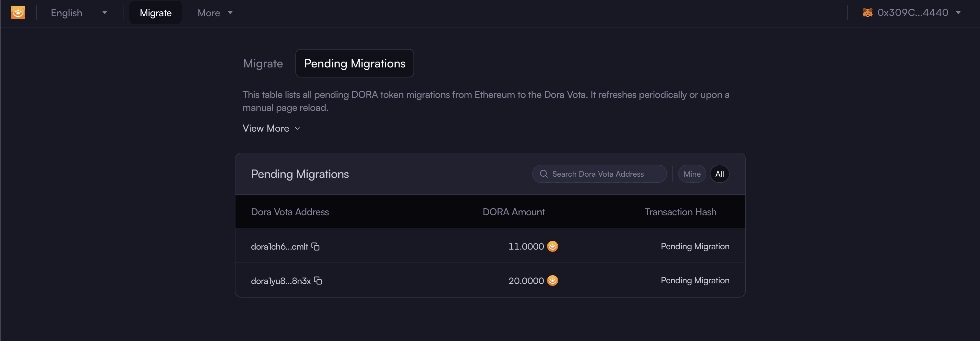Click the 11.0000 amount value
This screenshot has height=341, width=980.
[x=526, y=246]
